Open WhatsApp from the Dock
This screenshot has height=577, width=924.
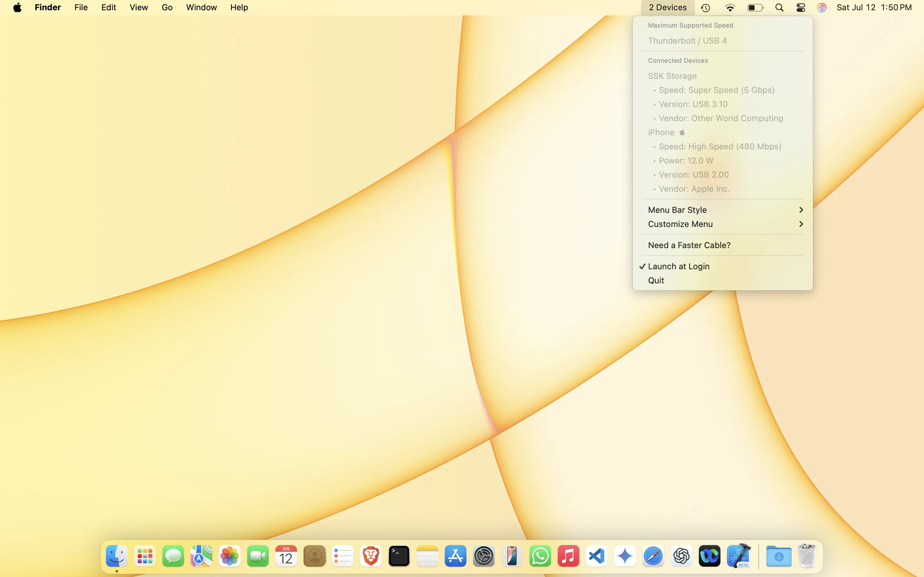(540, 556)
